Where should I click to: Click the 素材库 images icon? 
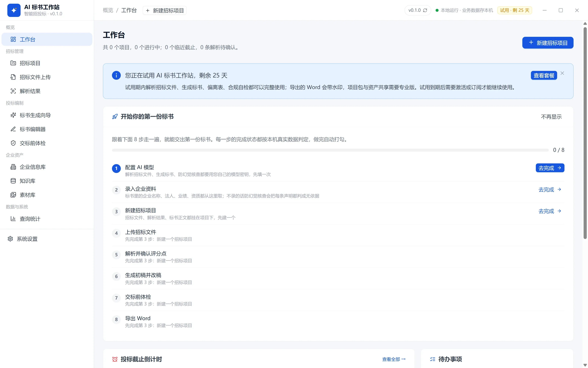tap(13, 195)
